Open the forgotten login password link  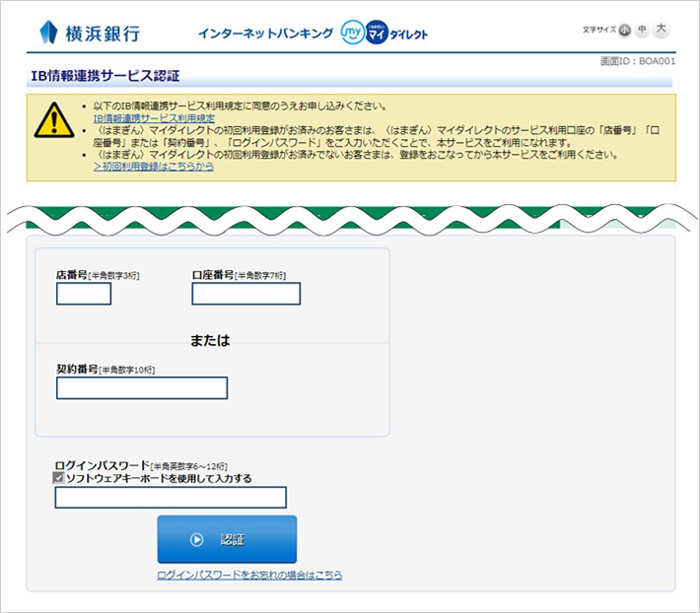pos(249,576)
